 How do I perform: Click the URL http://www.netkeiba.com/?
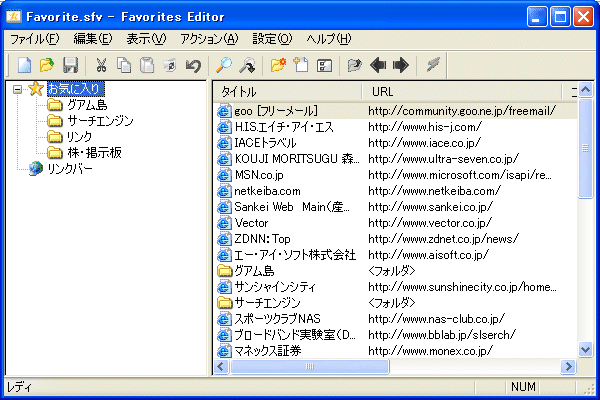point(434,191)
